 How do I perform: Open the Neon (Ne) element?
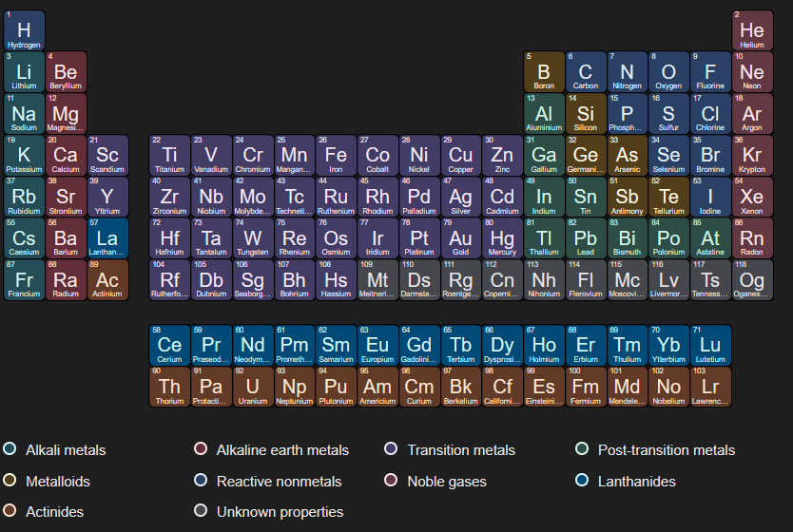click(x=752, y=72)
